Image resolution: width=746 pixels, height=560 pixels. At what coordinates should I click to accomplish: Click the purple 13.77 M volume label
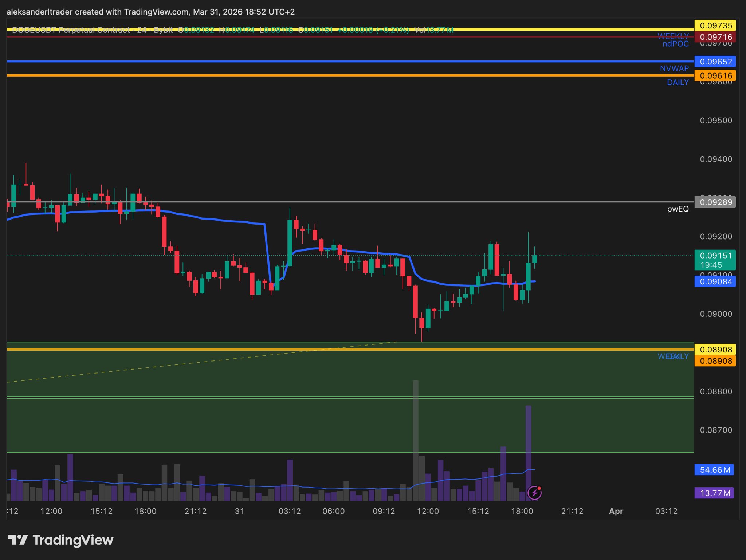(x=714, y=493)
